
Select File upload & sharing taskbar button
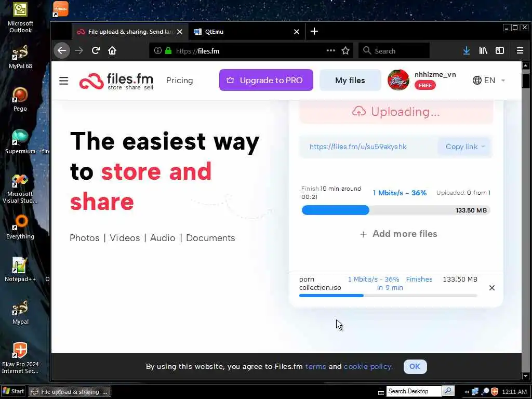click(70, 392)
